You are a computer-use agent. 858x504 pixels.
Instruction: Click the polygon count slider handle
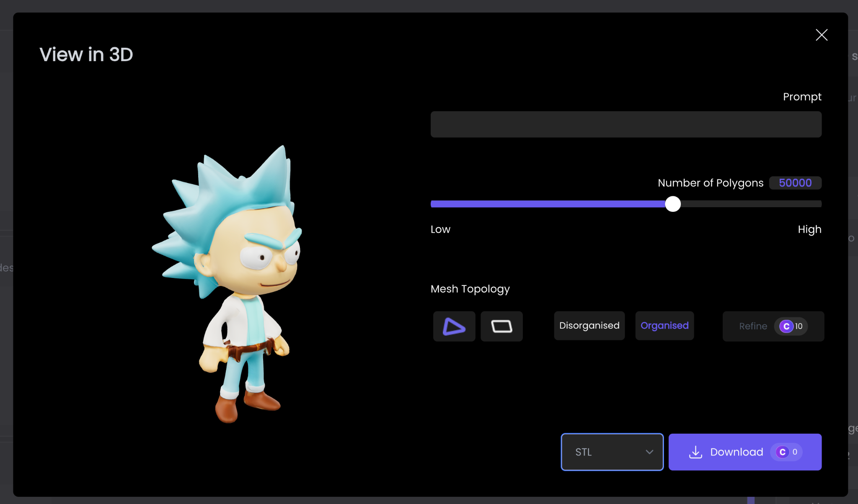point(673,204)
